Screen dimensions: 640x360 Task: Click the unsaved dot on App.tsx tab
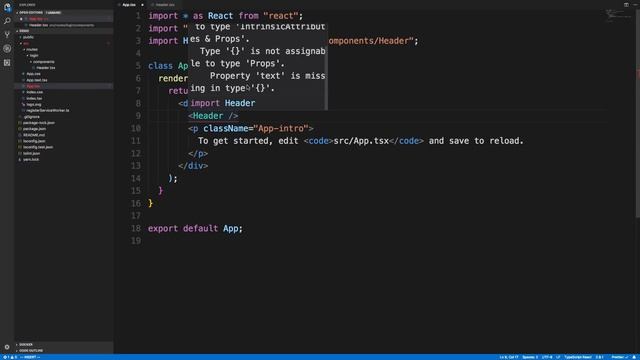(142, 5)
